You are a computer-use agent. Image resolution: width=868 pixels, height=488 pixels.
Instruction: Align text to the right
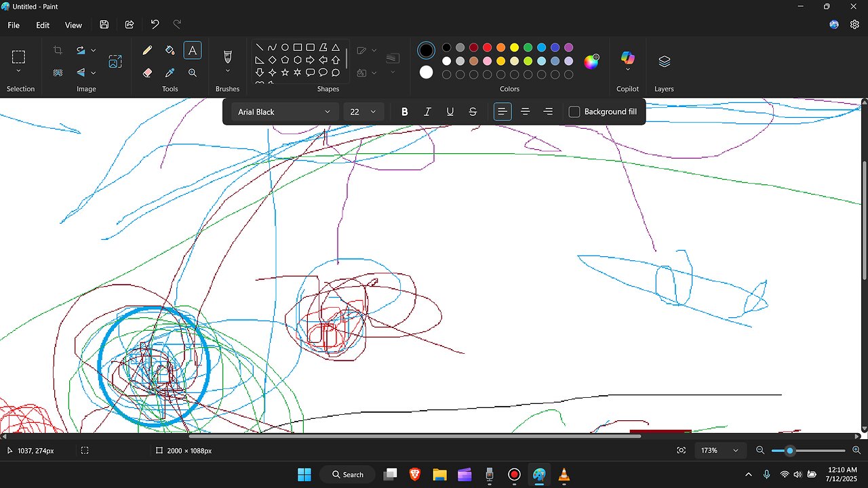548,112
